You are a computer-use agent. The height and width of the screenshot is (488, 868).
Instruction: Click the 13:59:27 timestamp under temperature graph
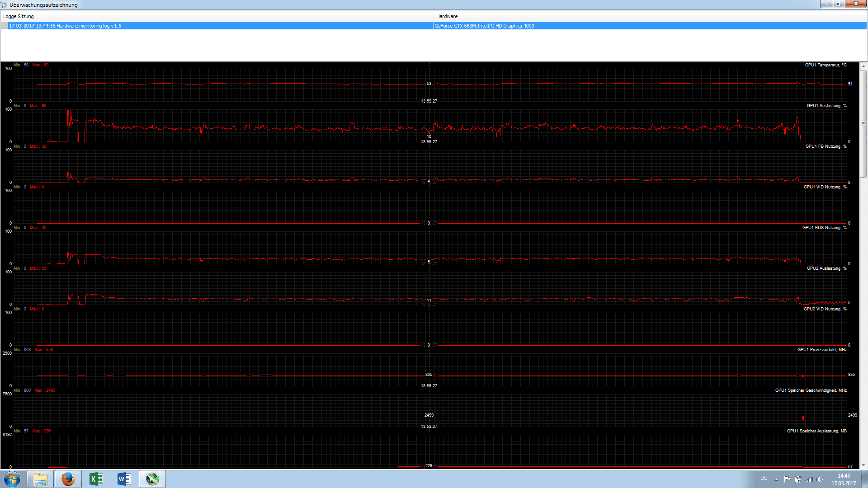429,101
